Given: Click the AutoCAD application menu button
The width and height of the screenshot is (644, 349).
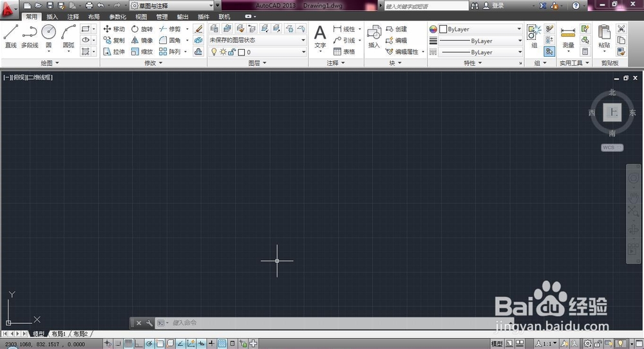Looking at the screenshot, I should (8, 9).
